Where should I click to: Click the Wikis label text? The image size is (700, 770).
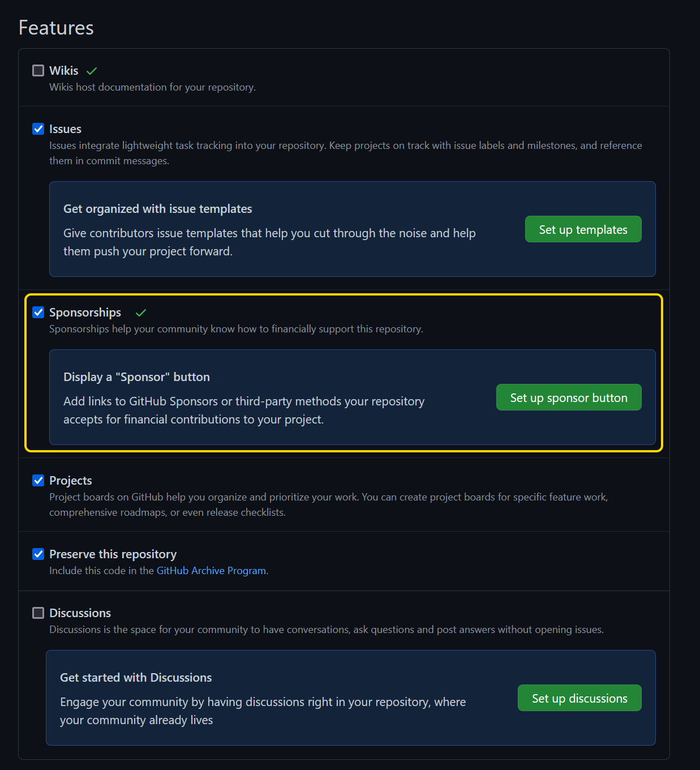(x=64, y=70)
